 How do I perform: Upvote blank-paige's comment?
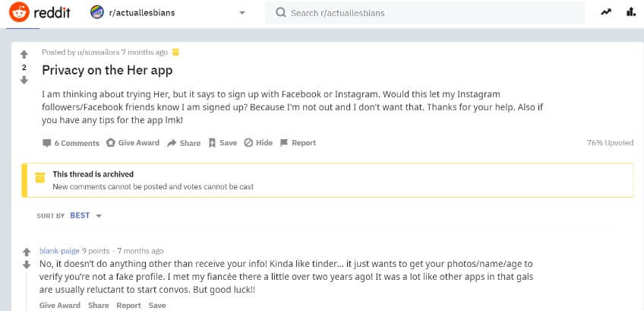[x=27, y=252]
